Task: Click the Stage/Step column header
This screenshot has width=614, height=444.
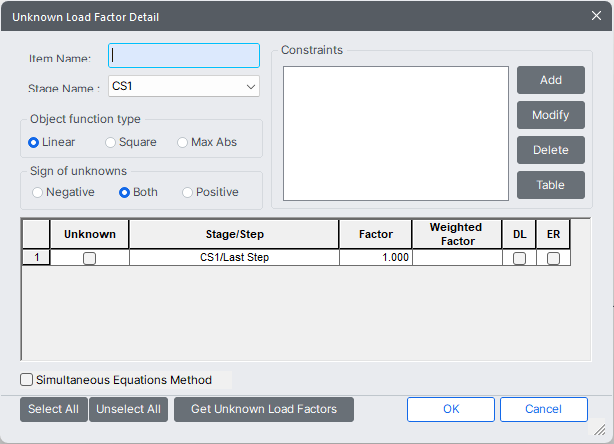Action: [234, 234]
